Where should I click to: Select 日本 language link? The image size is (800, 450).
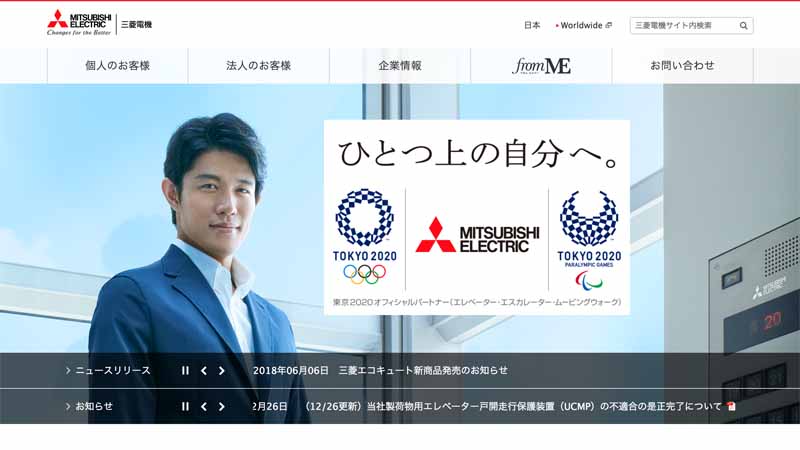(x=532, y=25)
